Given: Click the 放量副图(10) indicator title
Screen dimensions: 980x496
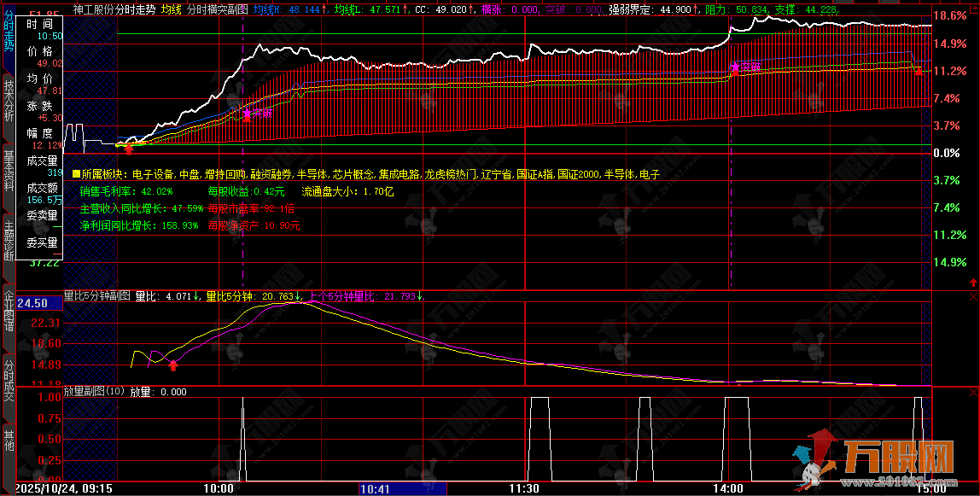Looking at the screenshot, I should coord(95,392).
